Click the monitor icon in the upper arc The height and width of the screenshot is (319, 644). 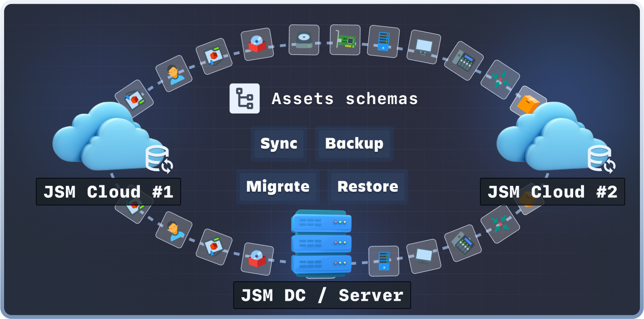[424, 47]
